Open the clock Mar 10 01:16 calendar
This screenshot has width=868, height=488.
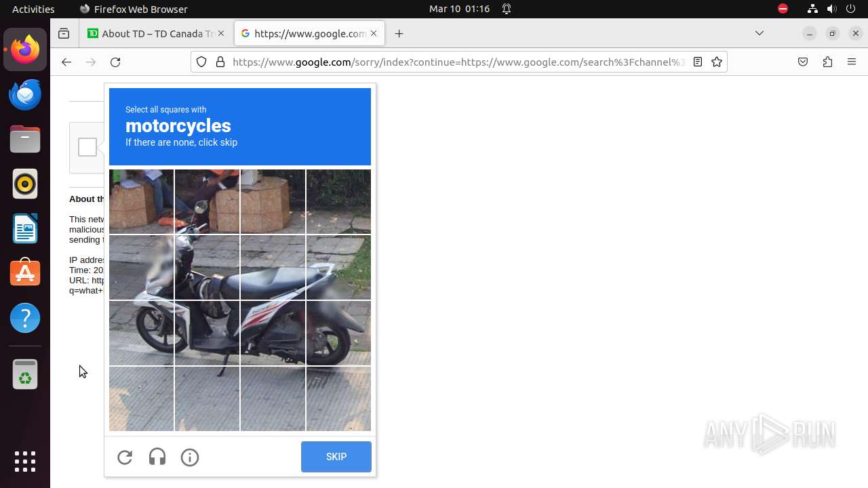(x=460, y=9)
